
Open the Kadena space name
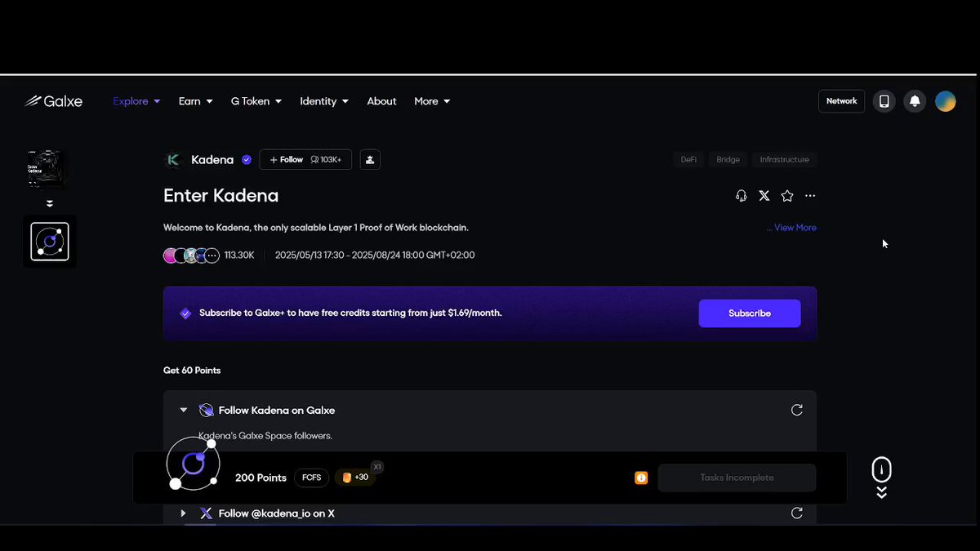click(x=212, y=160)
